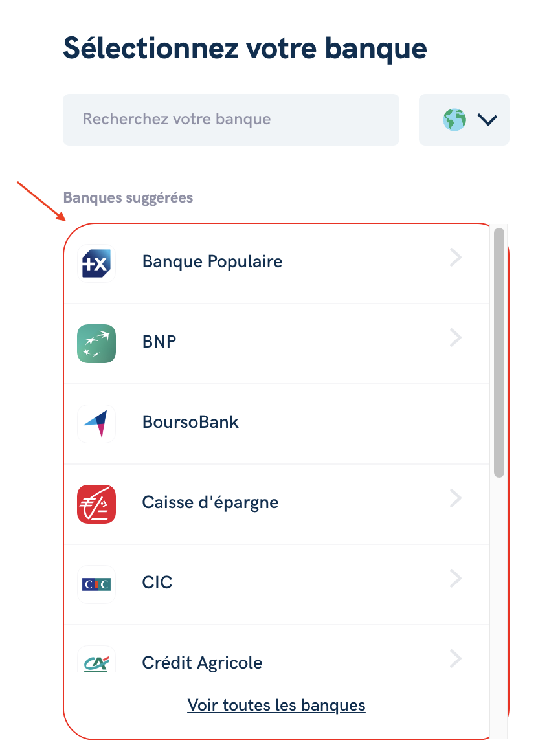Image resolution: width=549 pixels, height=756 pixels.
Task: Open the country selector dropdown arrow
Action: tap(487, 120)
